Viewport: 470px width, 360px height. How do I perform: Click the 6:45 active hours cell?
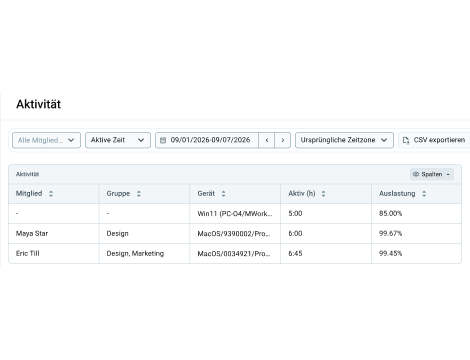(326, 253)
